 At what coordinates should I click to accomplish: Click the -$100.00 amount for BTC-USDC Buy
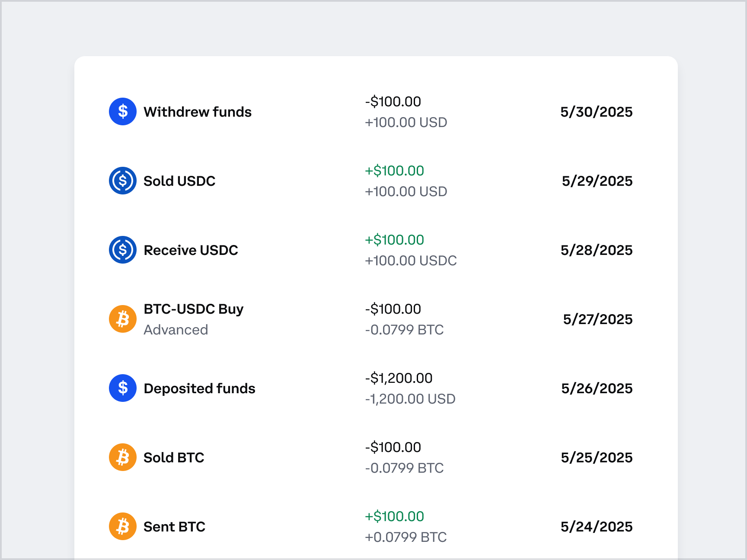pos(393,309)
